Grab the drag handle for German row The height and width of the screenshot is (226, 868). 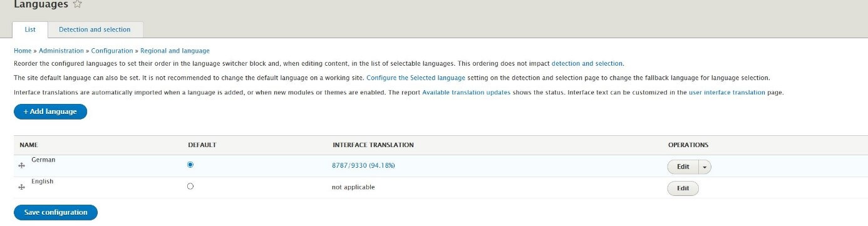pos(22,166)
